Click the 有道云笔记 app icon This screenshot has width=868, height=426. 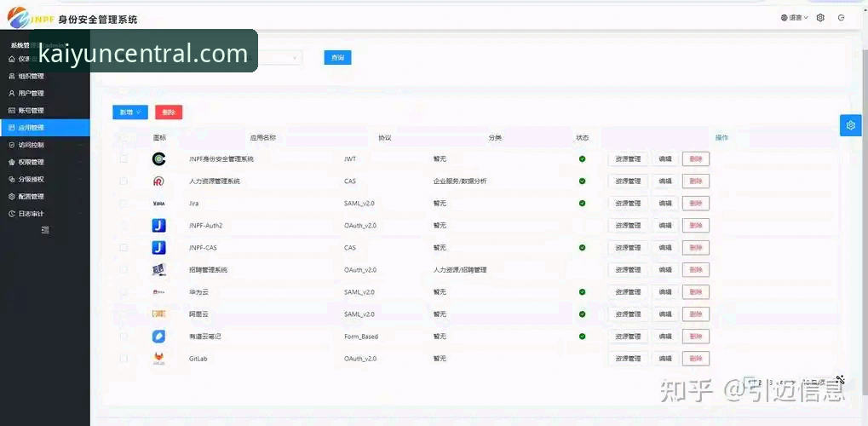tap(159, 337)
